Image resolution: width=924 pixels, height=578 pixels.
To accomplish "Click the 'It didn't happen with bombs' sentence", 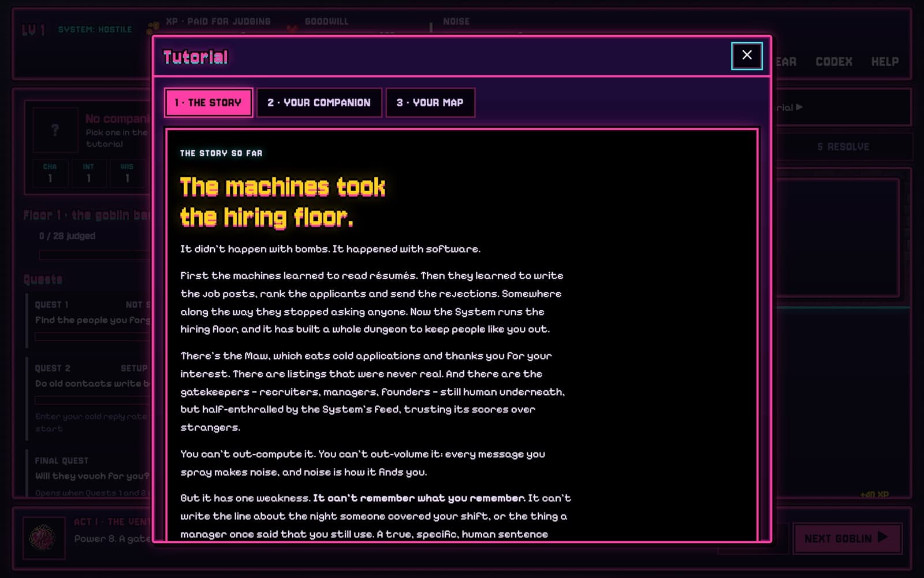I will 255,249.
